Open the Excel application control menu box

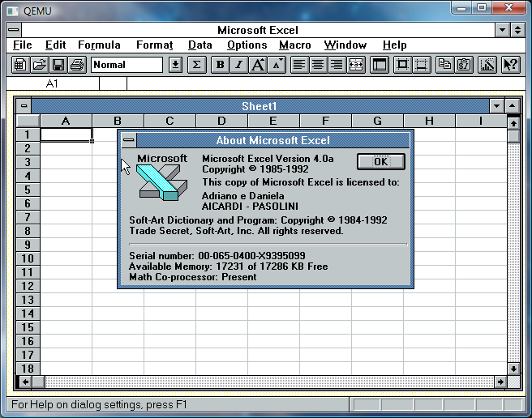[x=14, y=30]
